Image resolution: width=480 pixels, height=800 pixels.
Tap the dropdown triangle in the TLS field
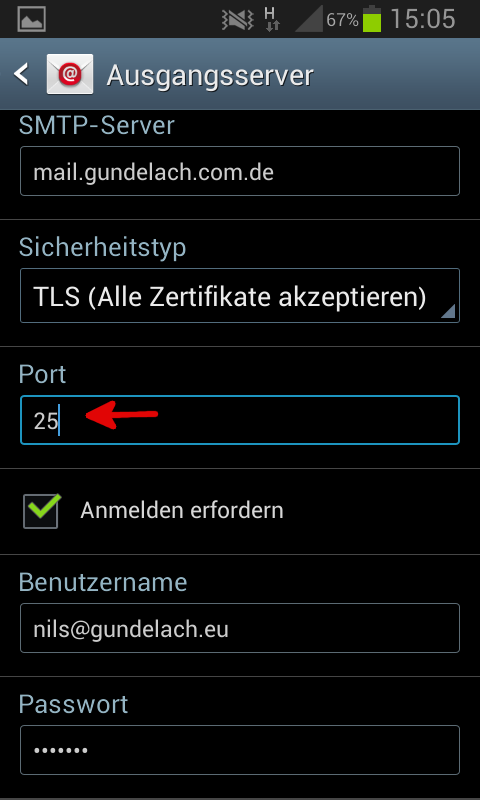pyautogui.click(x=447, y=311)
